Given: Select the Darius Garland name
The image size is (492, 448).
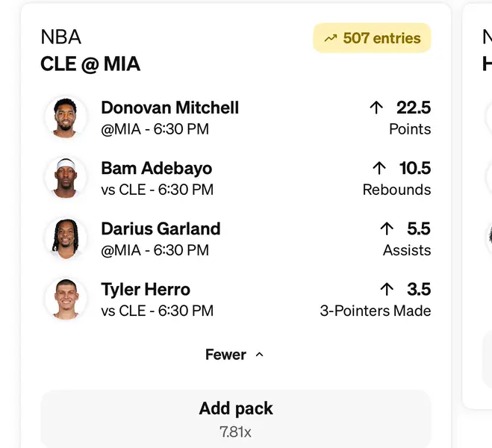Looking at the screenshot, I should click(161, 228).
